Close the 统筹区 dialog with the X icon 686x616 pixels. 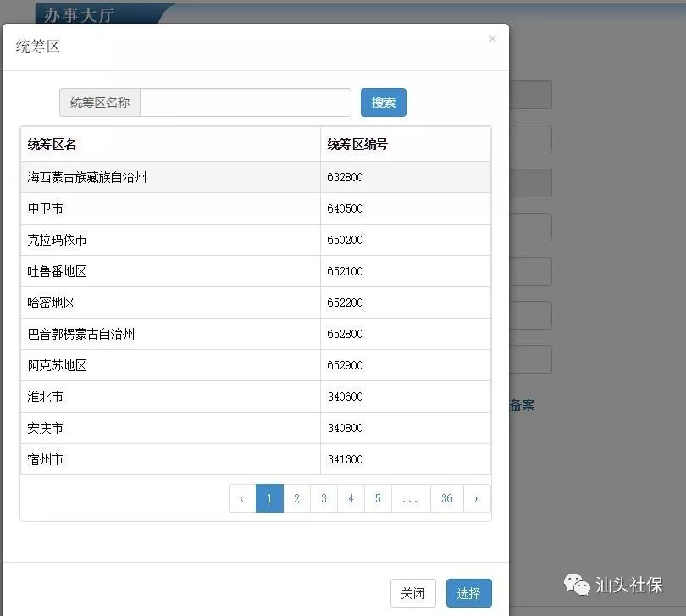click(x=492, y=38)
